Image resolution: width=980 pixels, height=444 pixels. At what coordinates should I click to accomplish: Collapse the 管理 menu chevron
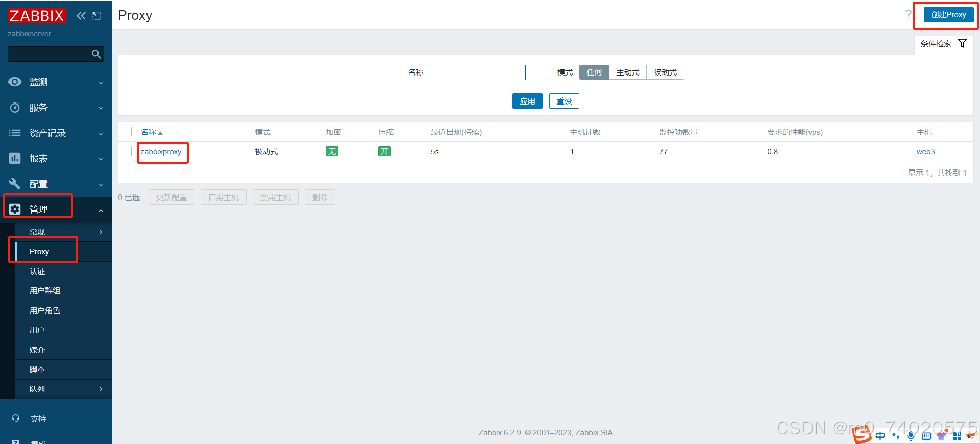pyautogui.click(x=101, y=210)
